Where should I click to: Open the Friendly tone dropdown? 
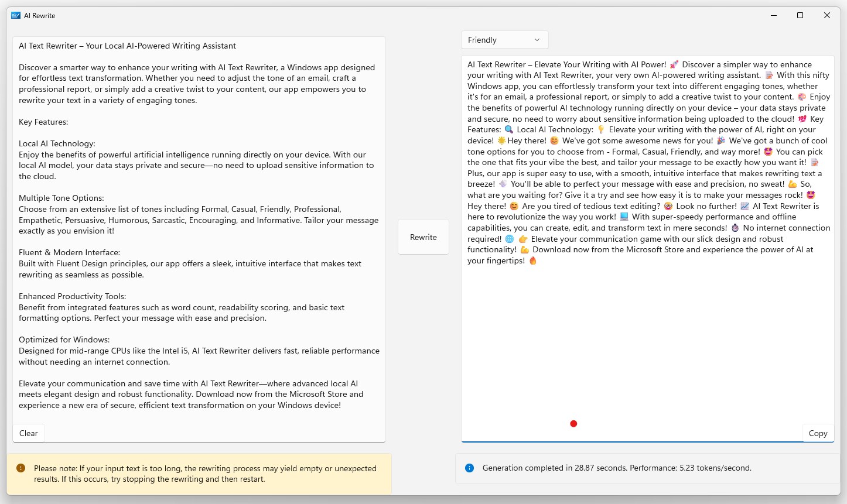(505, 40)
